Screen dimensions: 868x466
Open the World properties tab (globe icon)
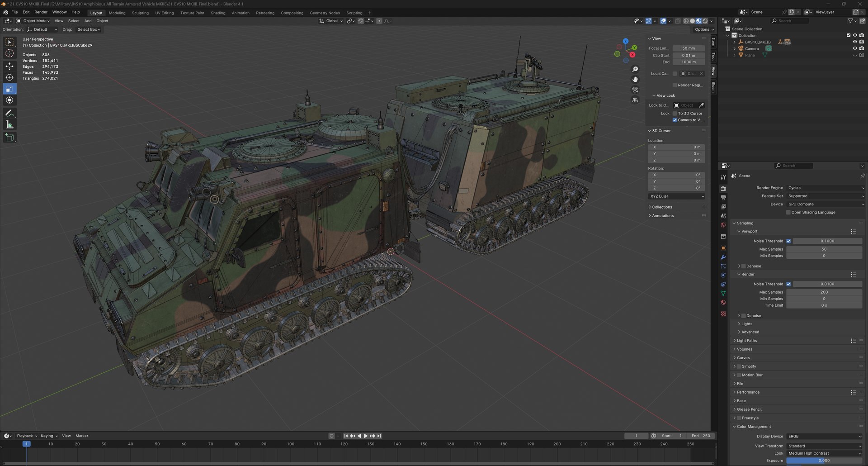click(723, 225)
